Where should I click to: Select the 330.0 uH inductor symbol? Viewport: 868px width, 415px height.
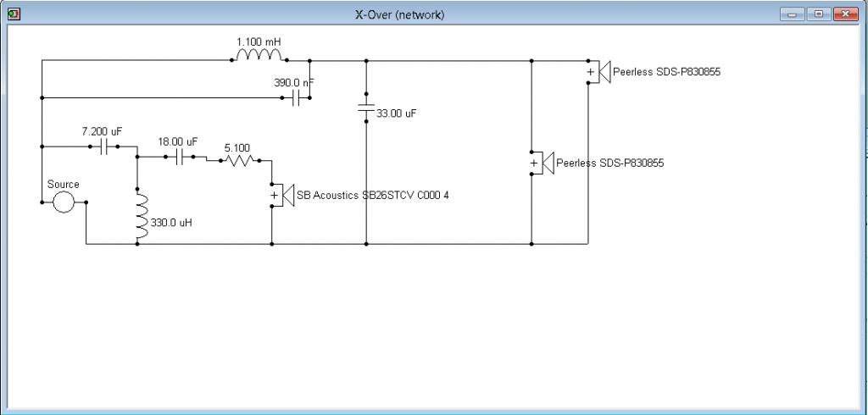point(141,216)
